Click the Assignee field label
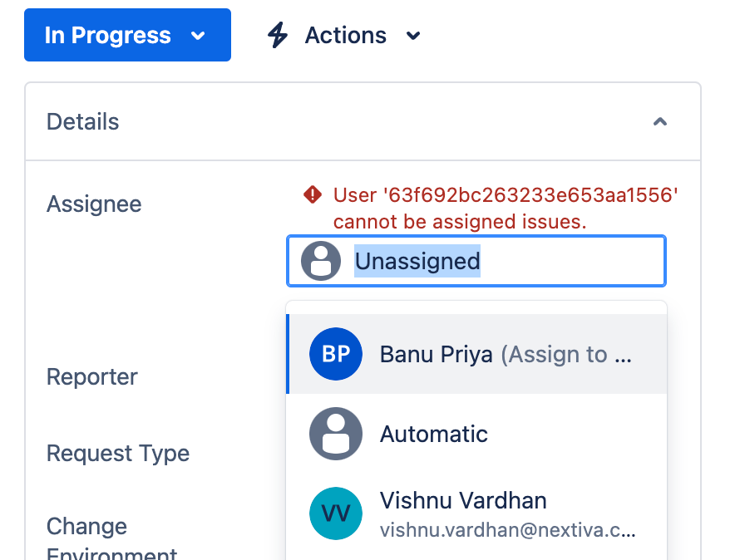This screenshot has width=740, height=560. (x=94, y=204)
